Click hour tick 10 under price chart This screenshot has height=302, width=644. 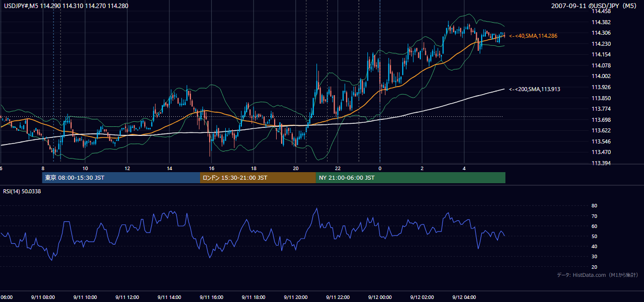point(85,168)
